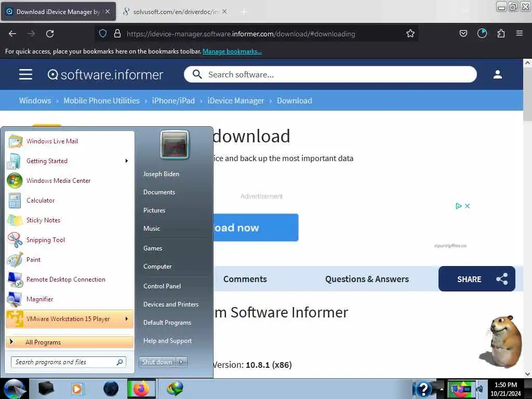
Task: Click the Search programs and files box
Action: [x=69, y=362]
